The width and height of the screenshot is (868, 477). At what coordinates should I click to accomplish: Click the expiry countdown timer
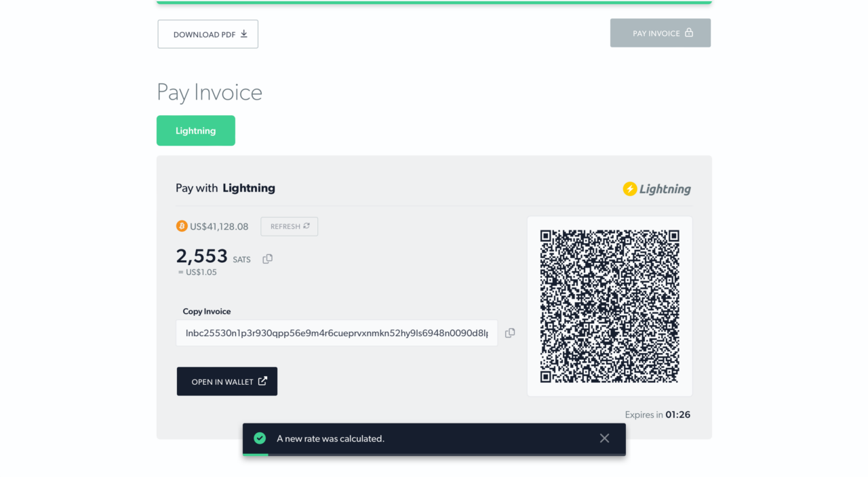tap(678, 415)
